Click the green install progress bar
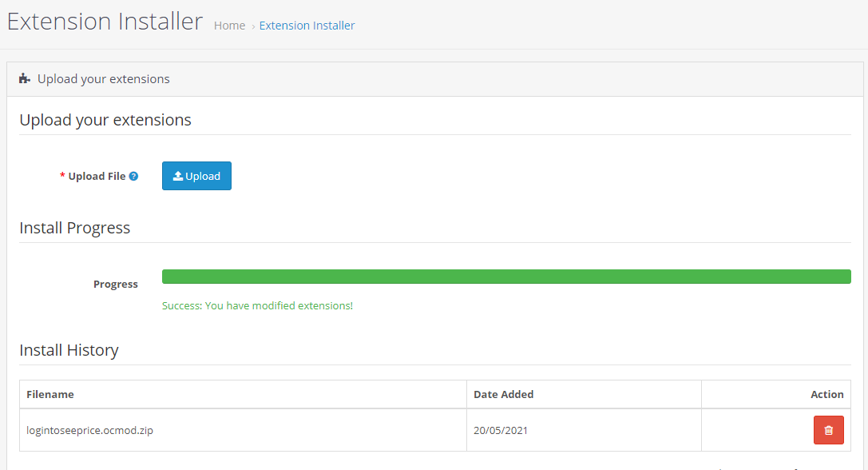 [506, 276]
